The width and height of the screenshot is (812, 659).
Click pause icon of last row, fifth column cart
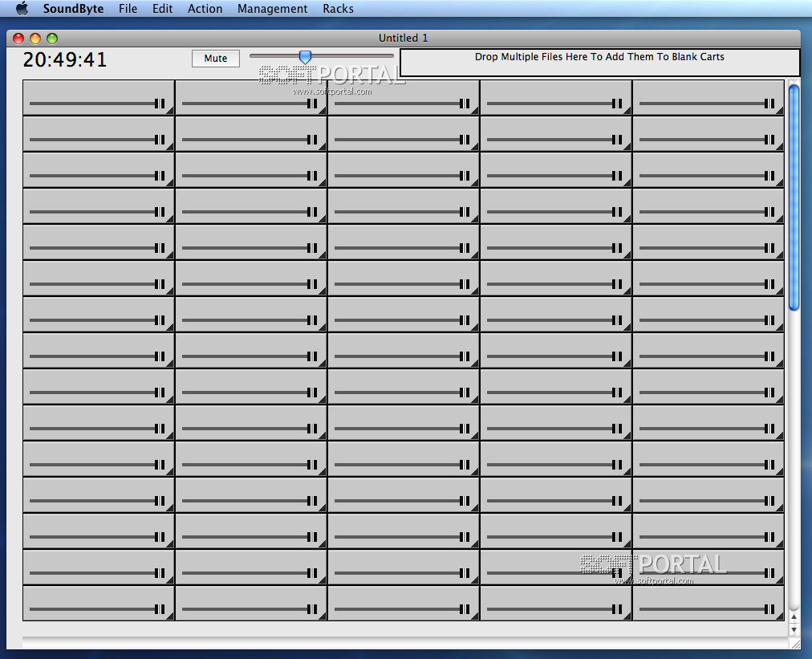769,609
